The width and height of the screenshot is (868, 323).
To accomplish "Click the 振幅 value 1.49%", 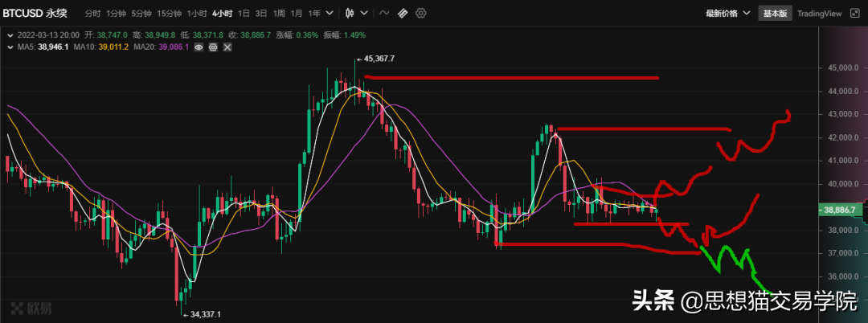I will click(x=355, y=35).
